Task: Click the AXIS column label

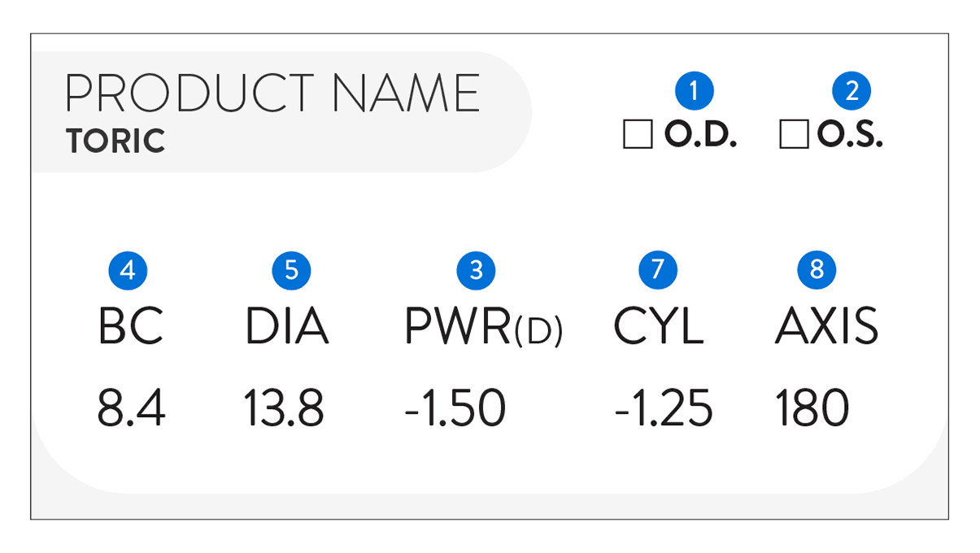Action: (x=826, y=327)
